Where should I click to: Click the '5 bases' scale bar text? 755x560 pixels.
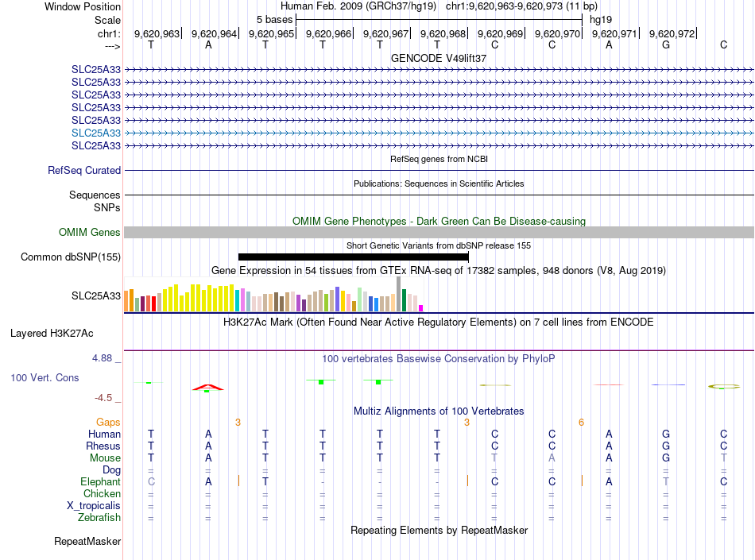click(274, 20)
